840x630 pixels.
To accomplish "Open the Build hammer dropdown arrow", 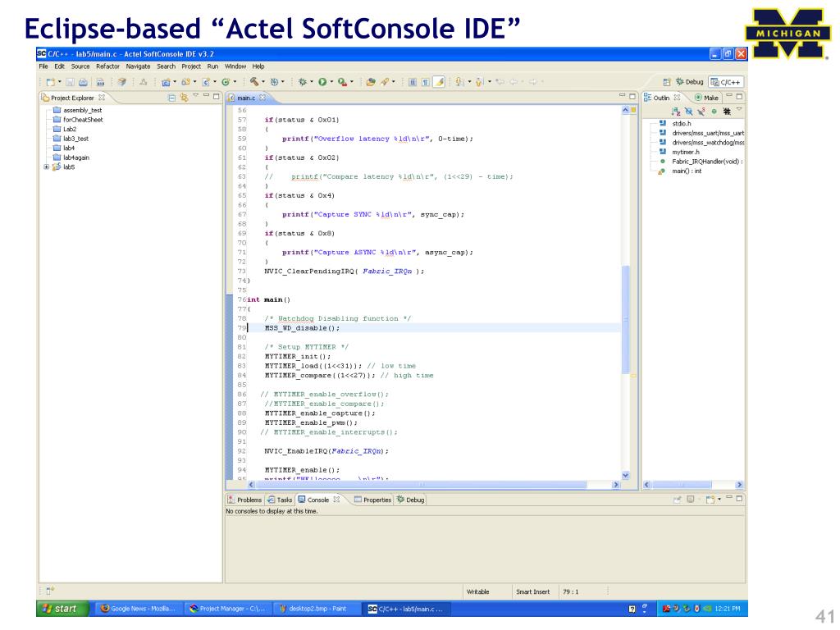I will [263, 82].
